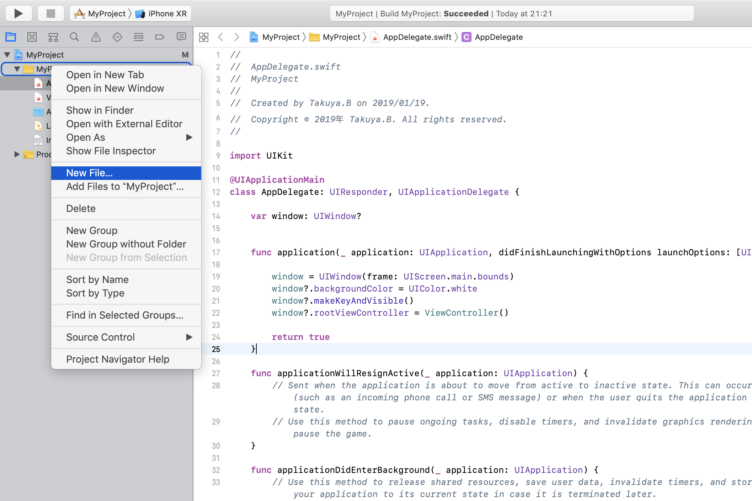
Task: Click the Run (play) button
Action: (18, 13)
